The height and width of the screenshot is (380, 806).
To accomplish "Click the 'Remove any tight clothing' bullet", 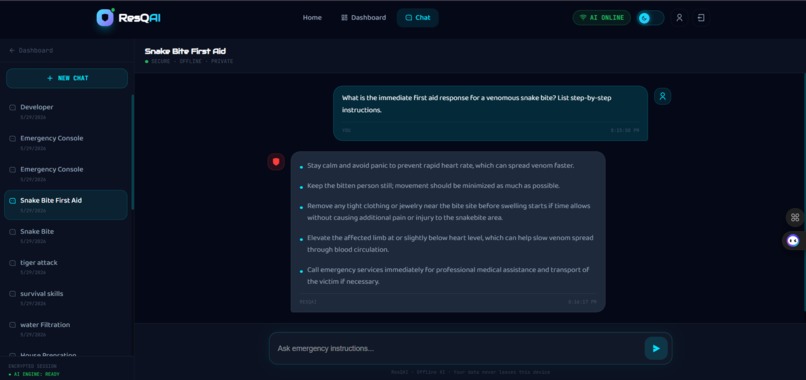I will pos(449,212).
